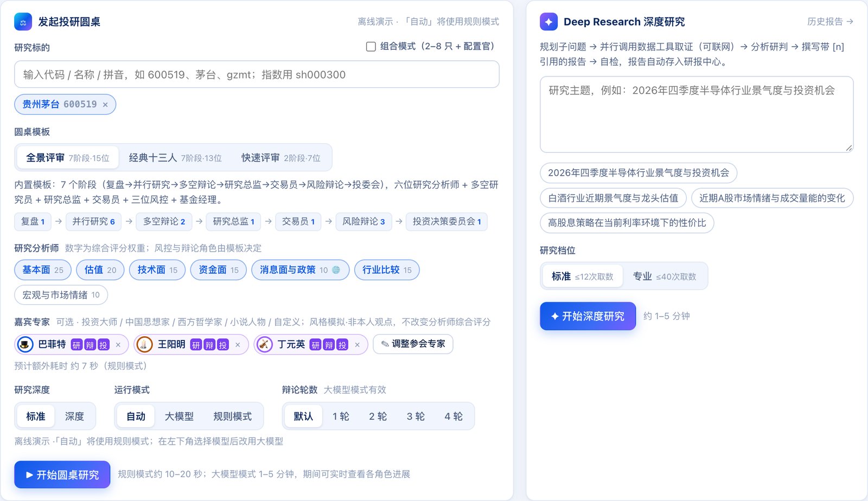The height and width of the screenshot is (501, 868).
Task: Click 王阳明 avatar icon
Action: point(144,344)
